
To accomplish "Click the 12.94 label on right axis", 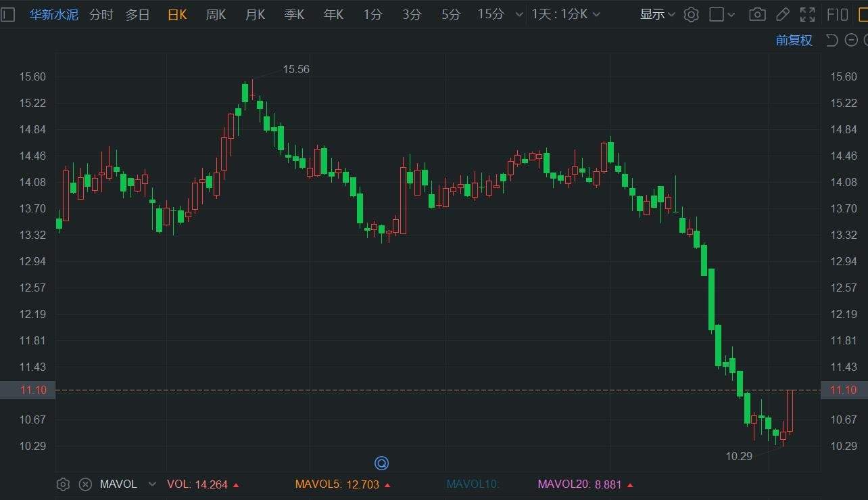I will pyautogui.click(x=844, y=261).
